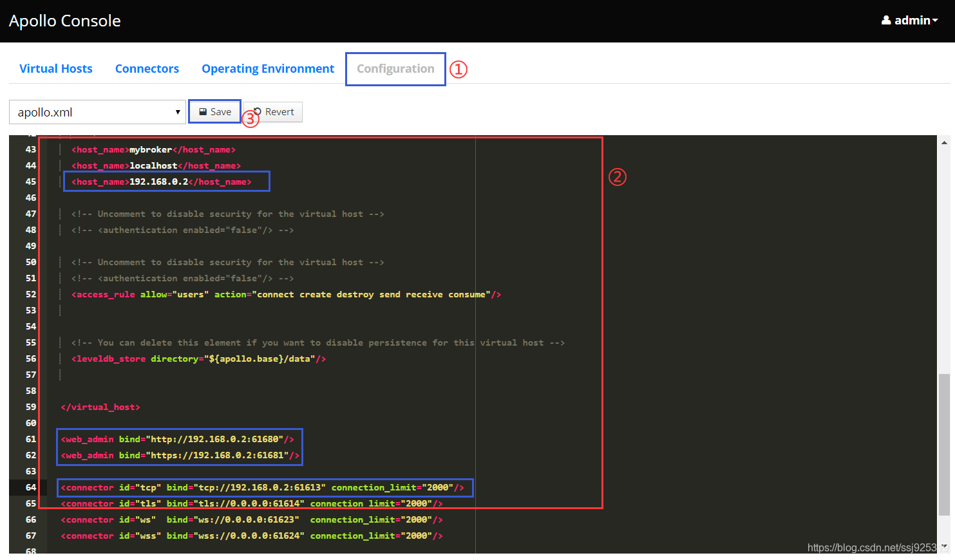Open the admin user menu
The image size is (955, 560).
pyautogui.click(x=909, y=21)
